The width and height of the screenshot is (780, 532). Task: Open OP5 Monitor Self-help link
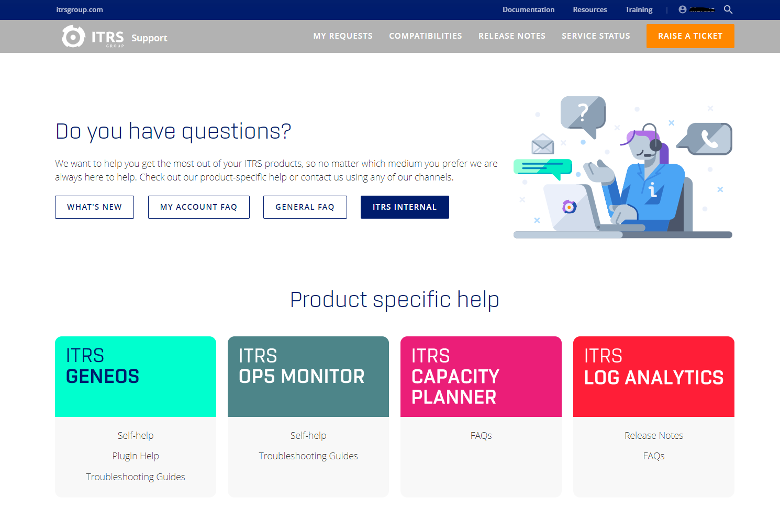click(x=308, y=436)
